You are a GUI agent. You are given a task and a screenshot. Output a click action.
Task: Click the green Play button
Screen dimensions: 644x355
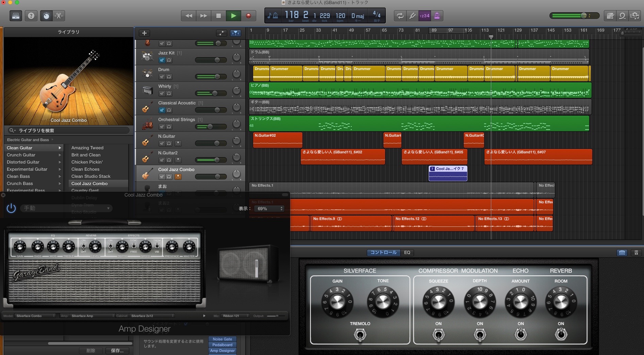click(x=233, y=16)
